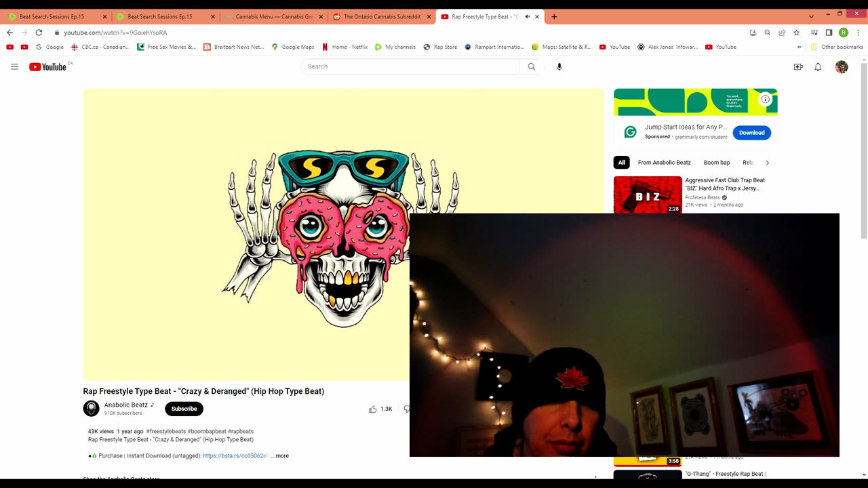
Task: Open the bsta.rs purchase link
Action: pyautogui.click(x=235, y=455)
